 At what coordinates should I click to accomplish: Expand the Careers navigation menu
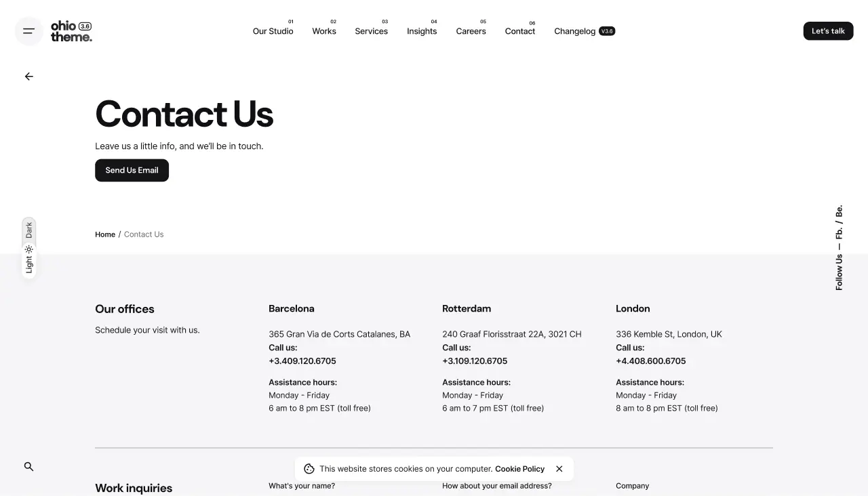[471, 31]
